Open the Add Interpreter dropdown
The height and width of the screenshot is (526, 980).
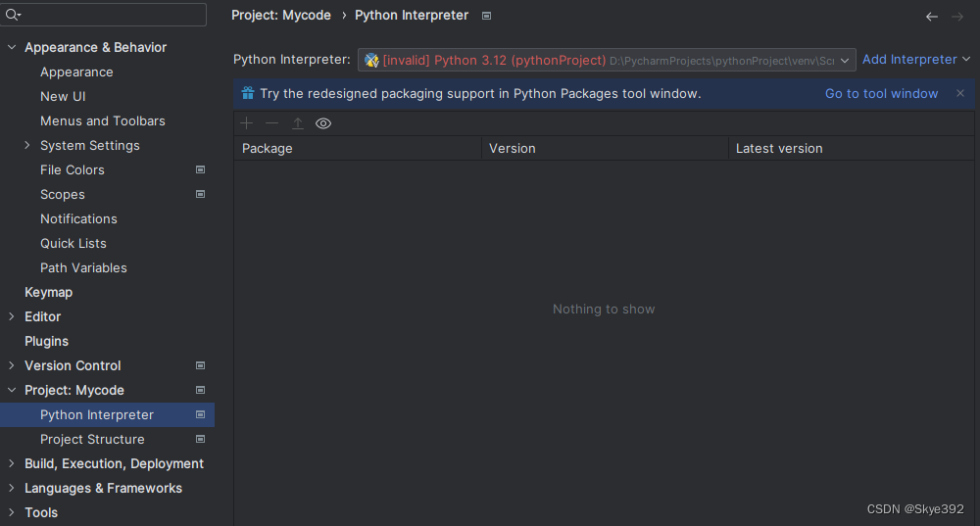pos(916,60)
